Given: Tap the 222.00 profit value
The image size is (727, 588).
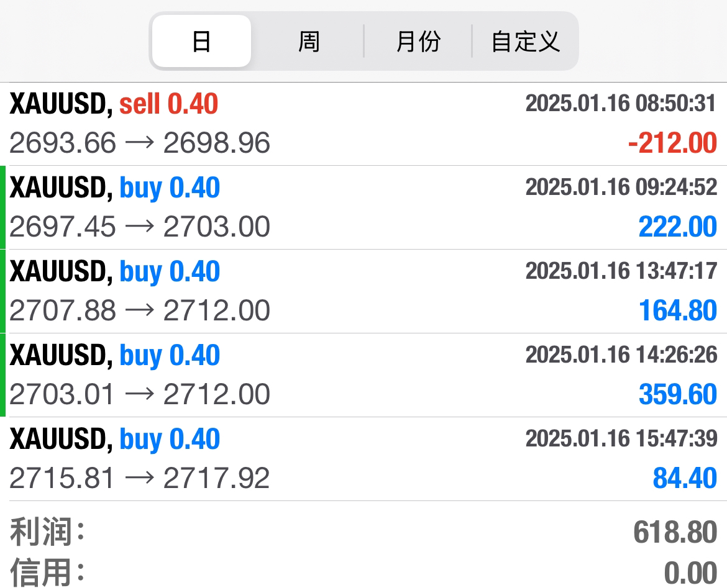Looking at the screenshot, I should coord(677,227).
